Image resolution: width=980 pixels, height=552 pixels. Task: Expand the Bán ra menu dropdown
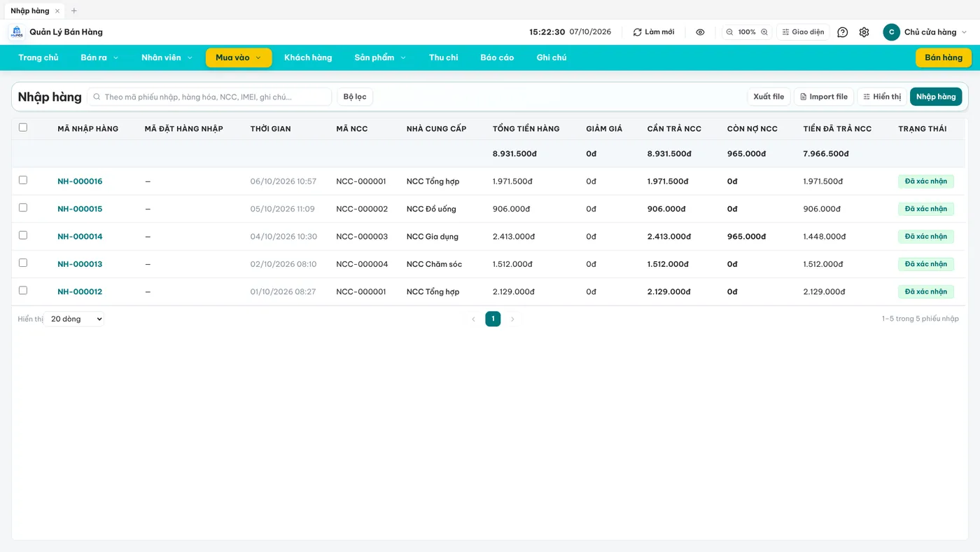point(99,57)
